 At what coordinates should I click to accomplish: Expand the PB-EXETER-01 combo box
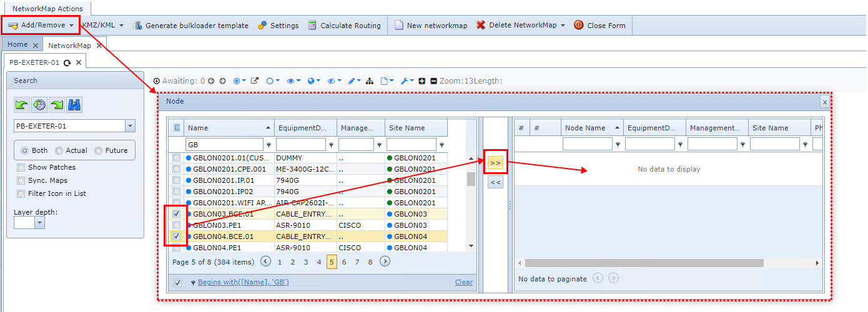130,126
